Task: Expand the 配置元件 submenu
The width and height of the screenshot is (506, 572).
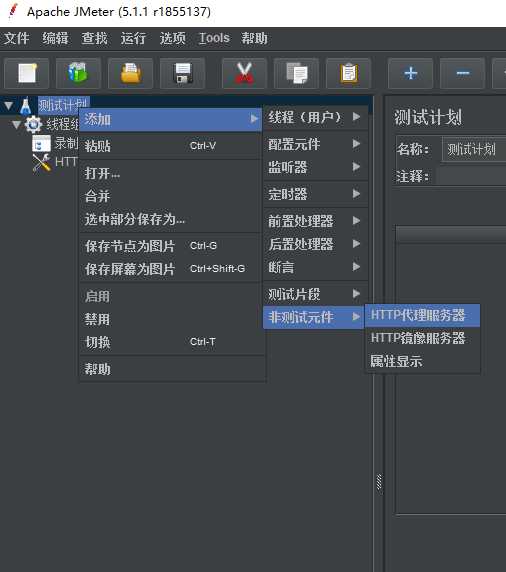Action: point(315,144)
